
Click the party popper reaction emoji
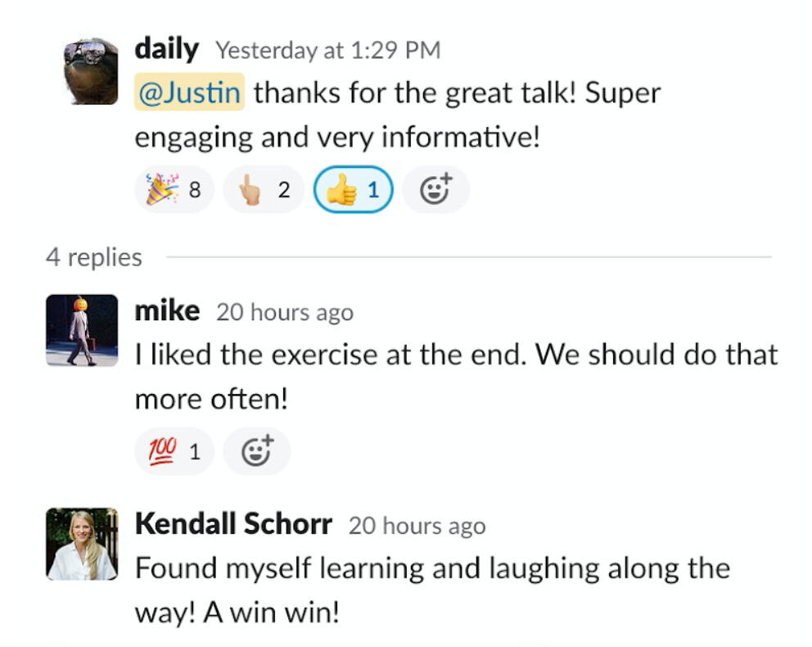click(161, 190)
